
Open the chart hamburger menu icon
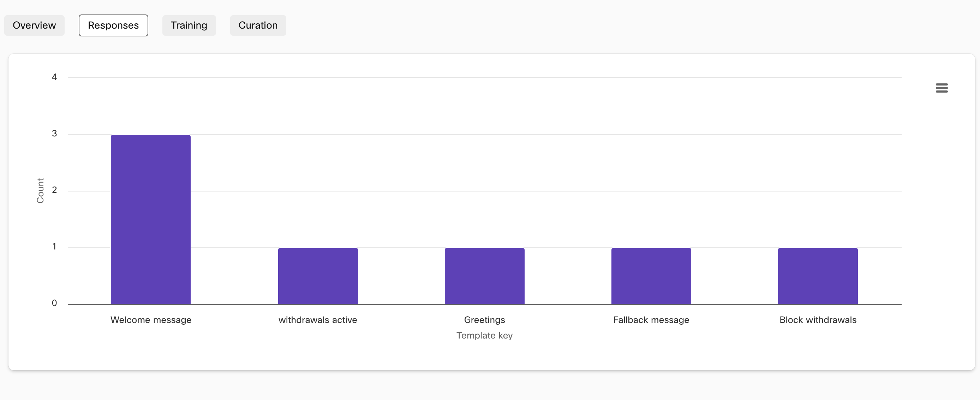click(x=942, y=88)
